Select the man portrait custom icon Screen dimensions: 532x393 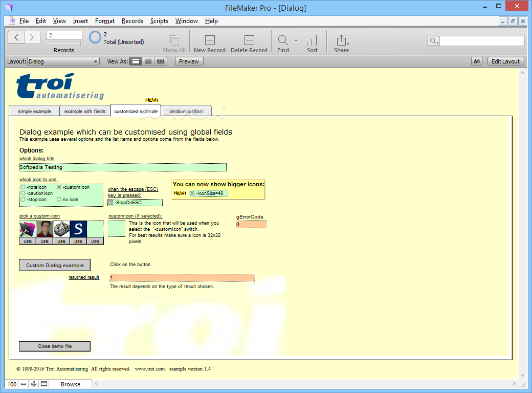click(x=45, y=229)
